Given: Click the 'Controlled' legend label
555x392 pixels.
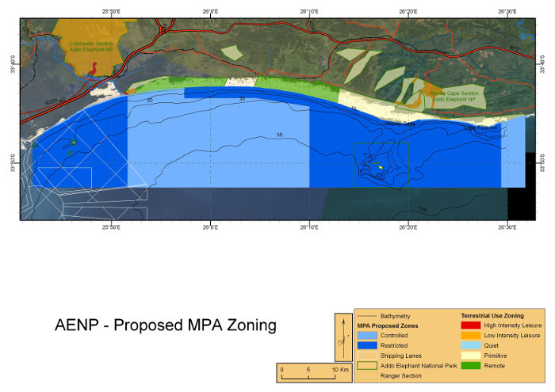Looking at the screenshot, I should (x=394, y=336).
